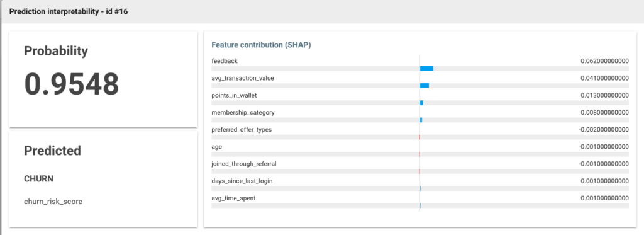Image resolution: width=644 pixels, height=235 pixels.
Task: Select the days_since_last_login label
Action: [241, 181]
